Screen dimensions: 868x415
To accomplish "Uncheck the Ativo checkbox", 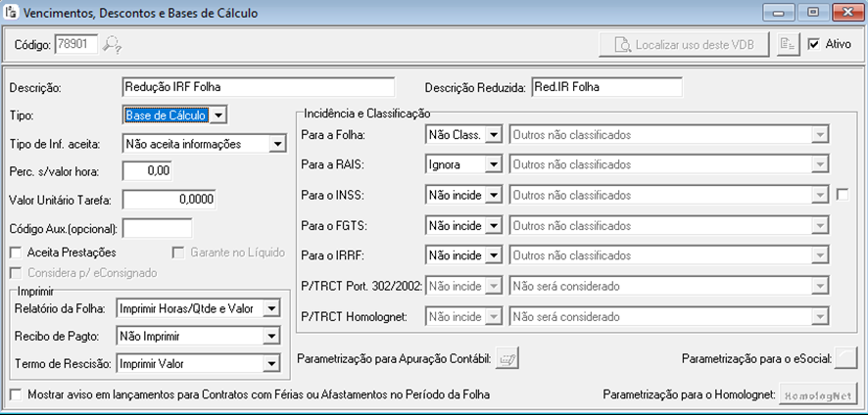I will point(814,44).
